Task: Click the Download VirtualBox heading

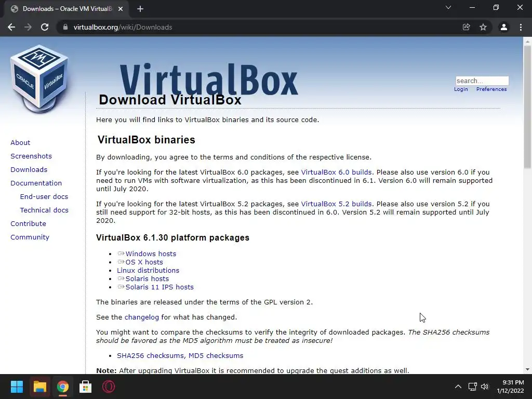Action: [x=170, y=100]
